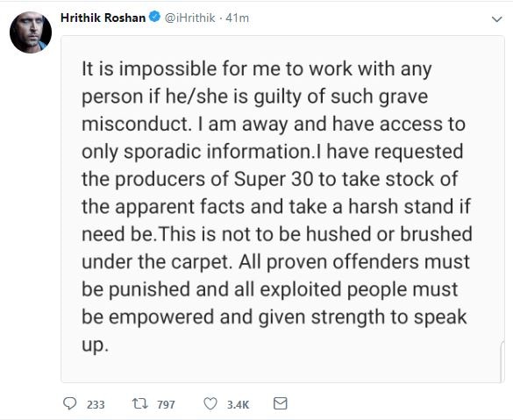Open Hrithik Roshan's profile picture
The height and width of the screenshot is (420, 513).
click(x=31, y=32)
